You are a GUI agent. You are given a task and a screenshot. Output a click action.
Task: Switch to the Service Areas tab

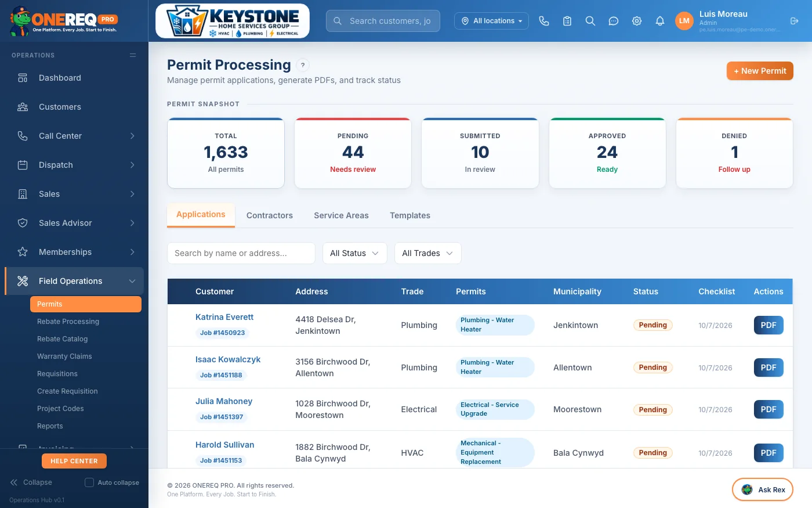tap(341, 215)
